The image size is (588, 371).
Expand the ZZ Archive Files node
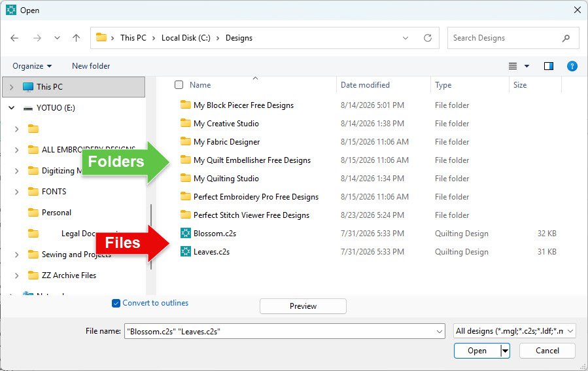click(x=16, y=275)
